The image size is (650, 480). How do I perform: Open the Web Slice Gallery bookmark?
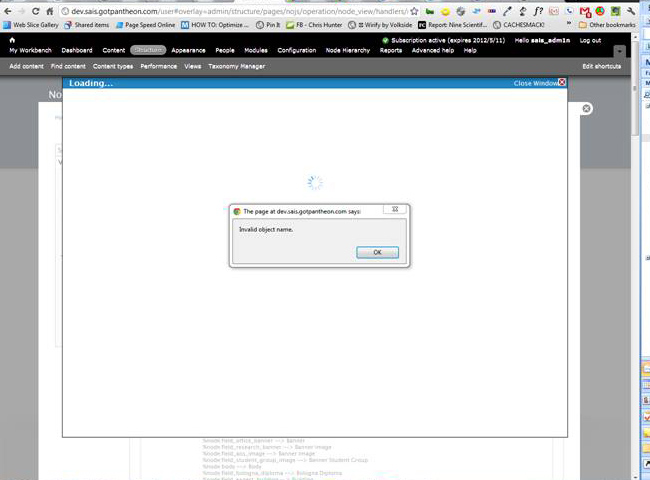31,25
